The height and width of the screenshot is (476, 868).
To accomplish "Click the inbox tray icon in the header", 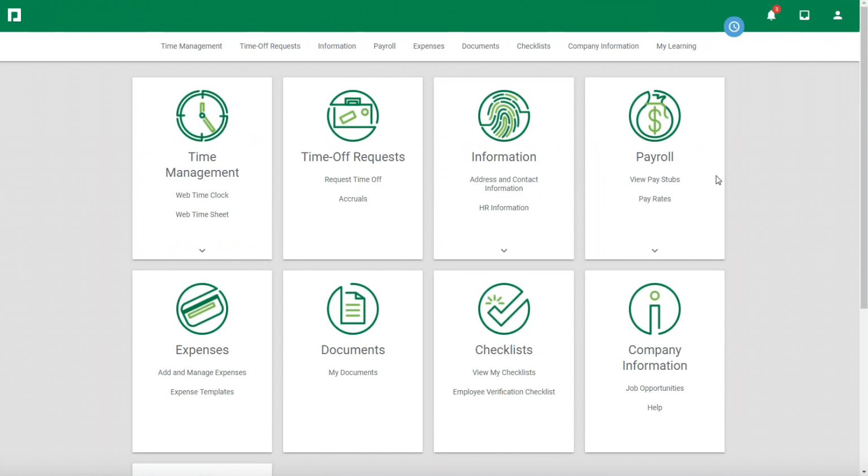I will [x=804, y=15].
